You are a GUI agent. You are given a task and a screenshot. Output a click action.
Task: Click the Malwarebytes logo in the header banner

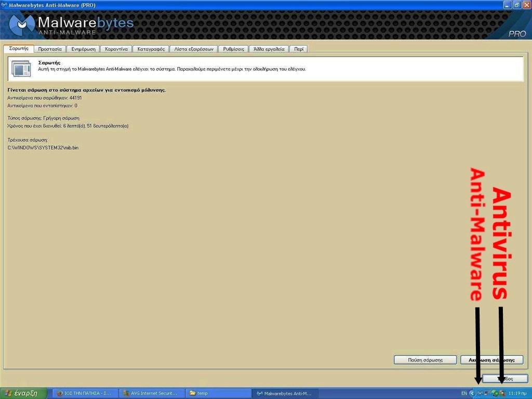pos(73,25)
